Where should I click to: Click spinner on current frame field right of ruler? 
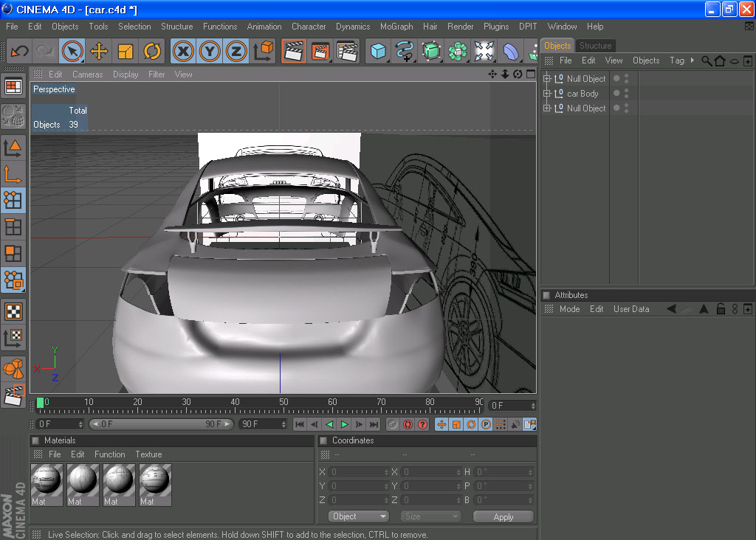coord(533,406)
